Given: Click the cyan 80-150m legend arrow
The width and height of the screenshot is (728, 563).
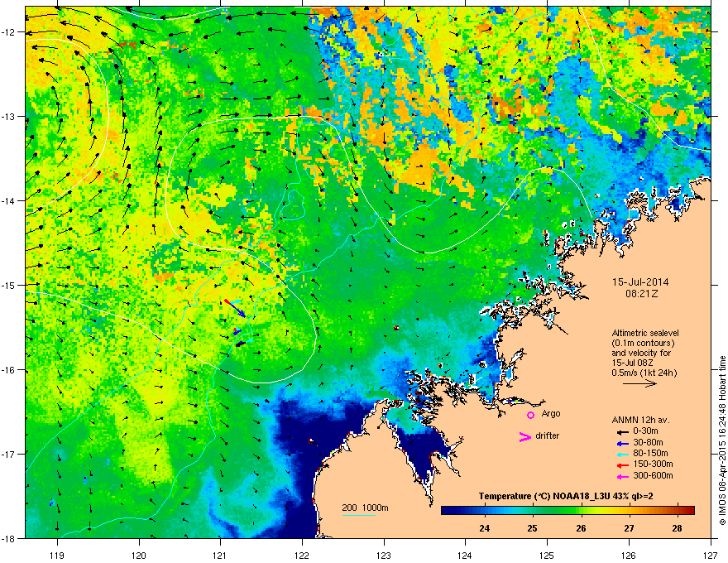Looking at the screenshot, I should pos(623,454).
